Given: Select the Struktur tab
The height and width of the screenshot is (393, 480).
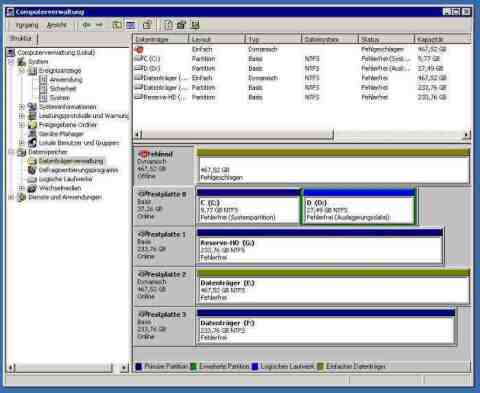Looking at the screenshot, I should (21, 38).
